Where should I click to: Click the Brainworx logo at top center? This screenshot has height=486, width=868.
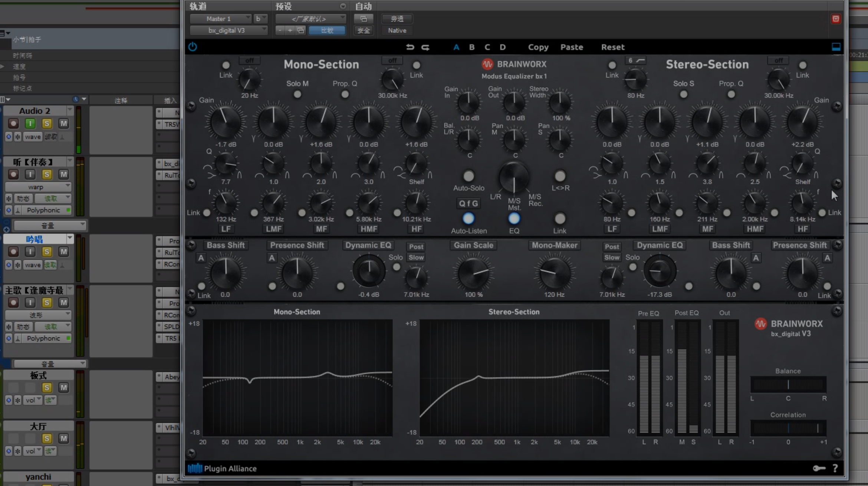(487, 64)
